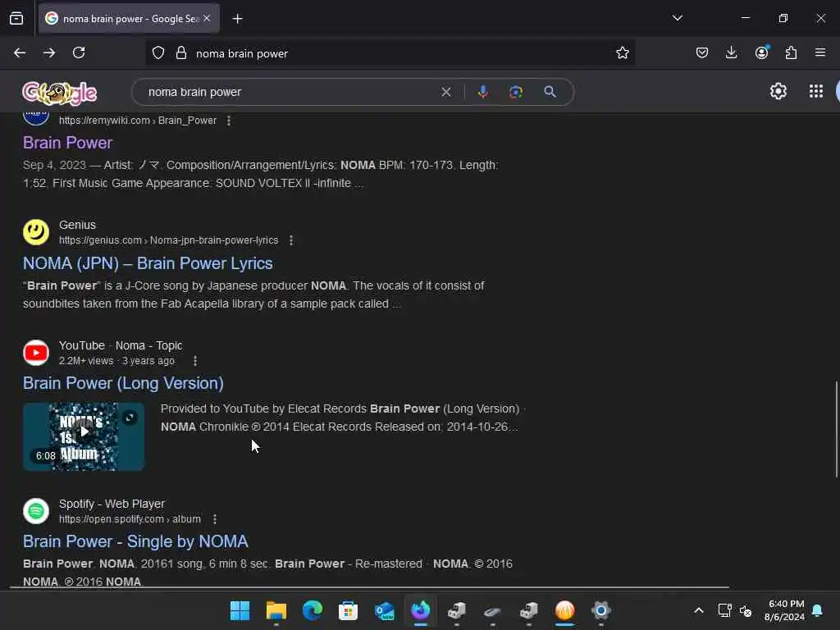Open Firefox application hamburger menu
The width and height of the screenshot is (840, 630).
coord(820,52)
